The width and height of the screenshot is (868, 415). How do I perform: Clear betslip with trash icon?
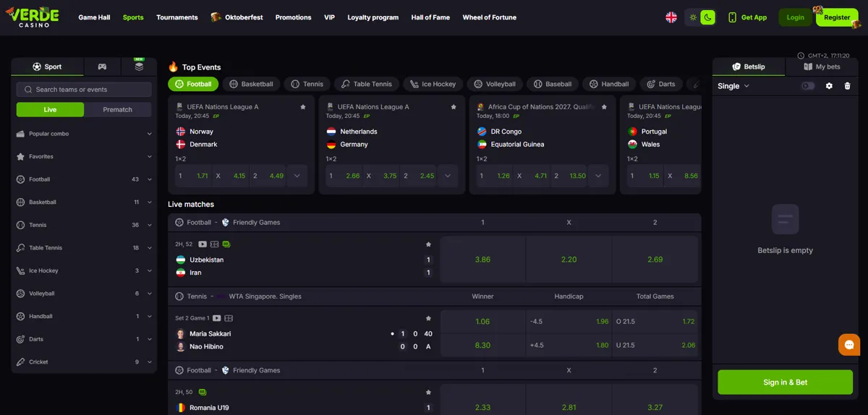[848, 86]
